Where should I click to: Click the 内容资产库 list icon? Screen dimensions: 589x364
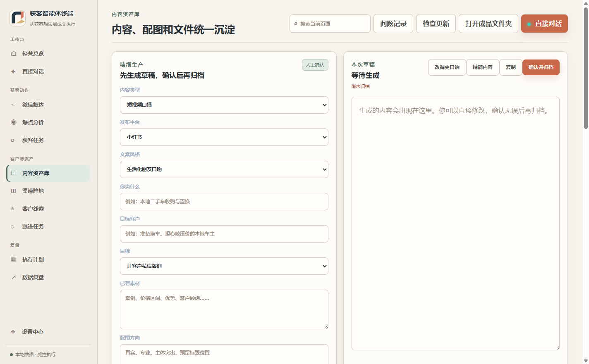click(14, 173)
